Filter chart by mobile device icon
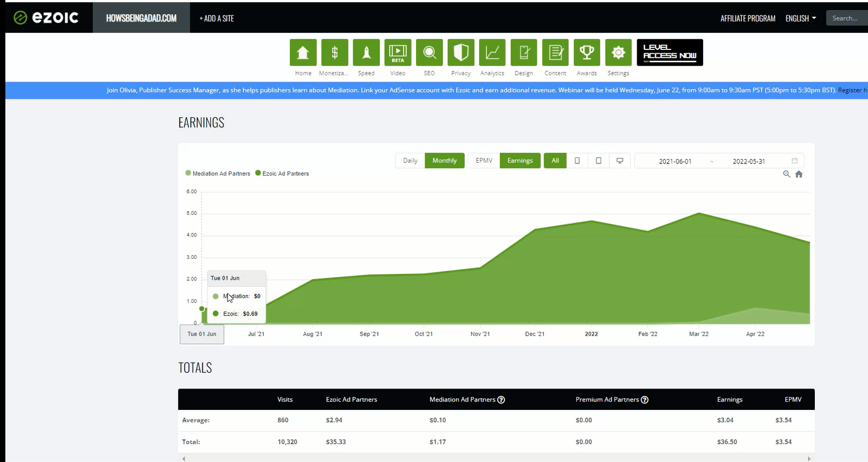Screen dimensions: 868x462 coord(577,161)
